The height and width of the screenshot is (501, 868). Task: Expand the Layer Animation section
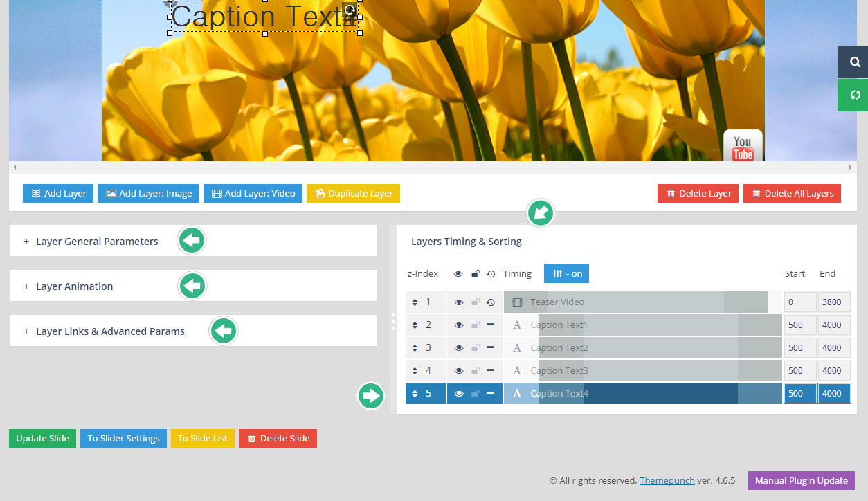click(74, 286)
